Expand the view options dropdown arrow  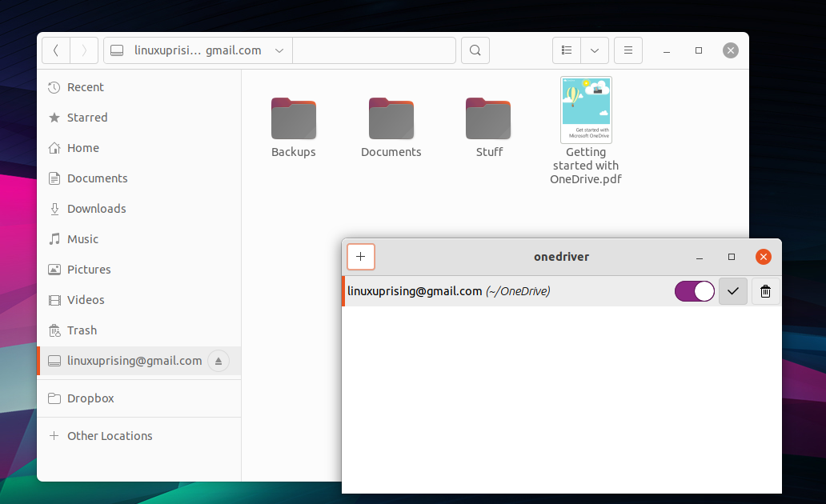click(595, 50)
